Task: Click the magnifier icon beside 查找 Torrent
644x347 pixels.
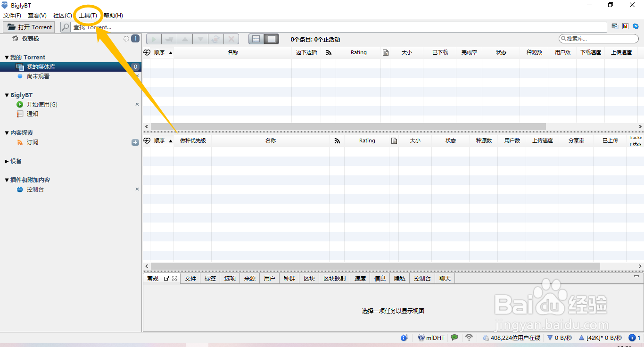Action: pyautogui.click(x=65, y=27)
